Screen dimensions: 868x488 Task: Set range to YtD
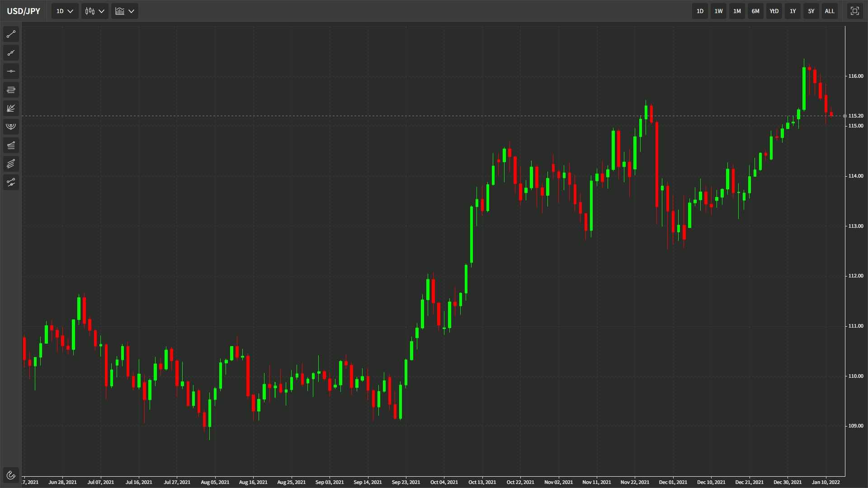point(774,11)
